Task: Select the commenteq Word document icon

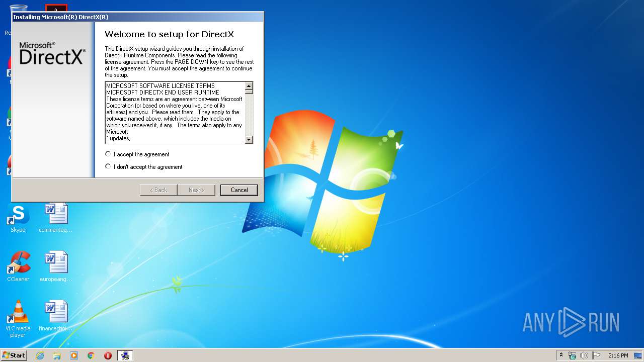Action: click(55, 218)
